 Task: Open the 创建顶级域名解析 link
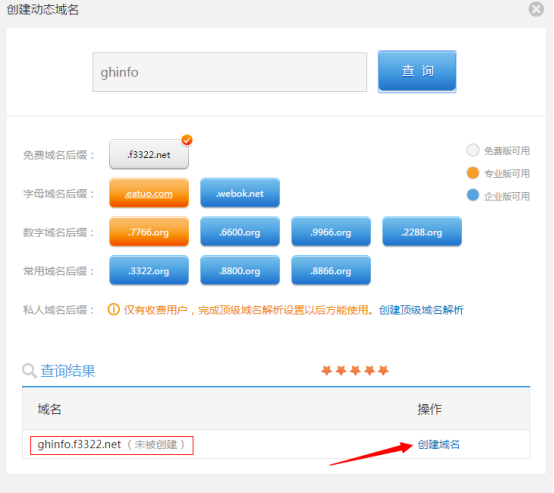421,310
